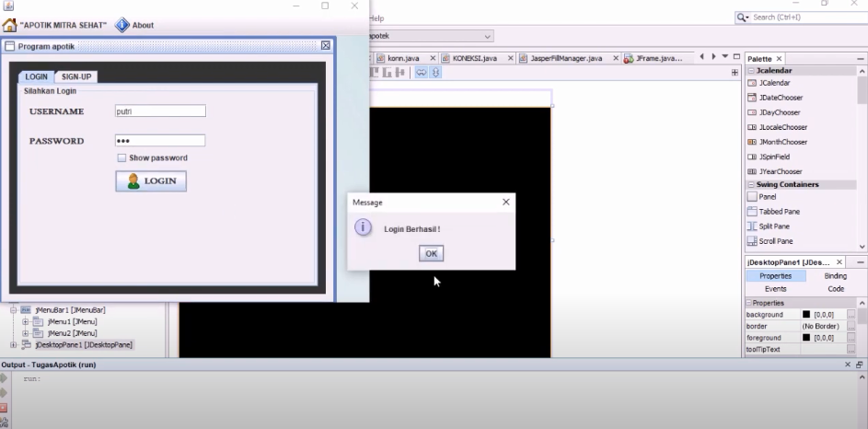Screen dimensions: 868x429
Task: Collapse the Swing Containers palette category
Action: pyautogui.click(x=751, y=185)
